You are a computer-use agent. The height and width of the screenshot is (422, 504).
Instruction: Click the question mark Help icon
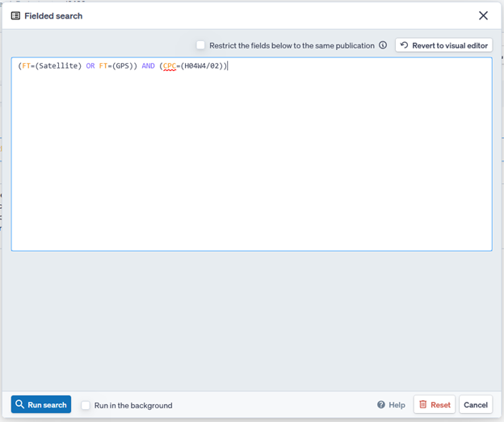[x=381, y=405]
